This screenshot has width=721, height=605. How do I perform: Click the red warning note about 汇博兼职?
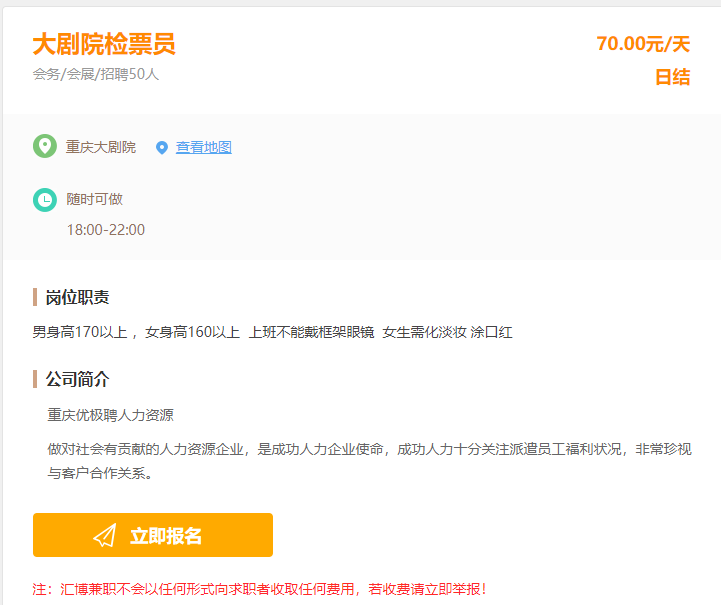(259, 589)
